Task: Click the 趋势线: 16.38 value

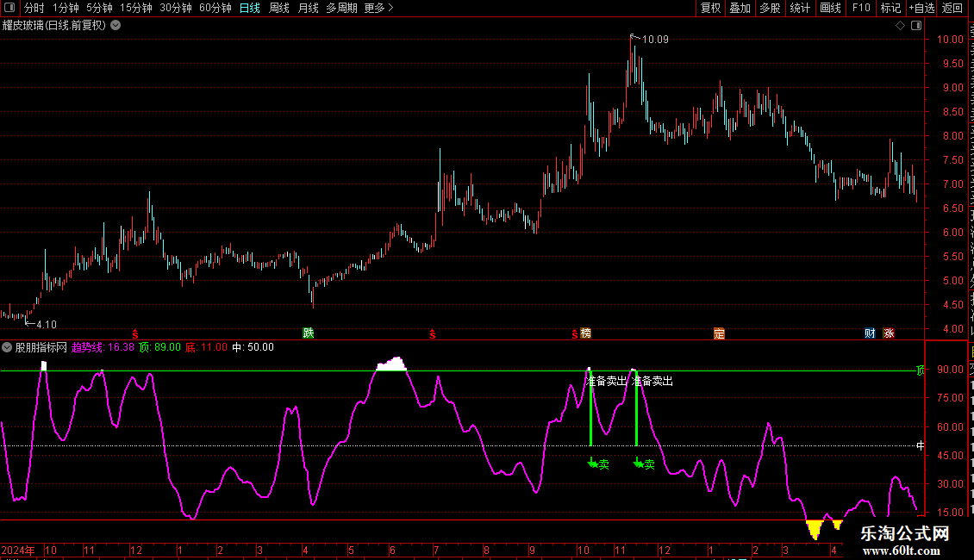Action: (x=103, y=347)
